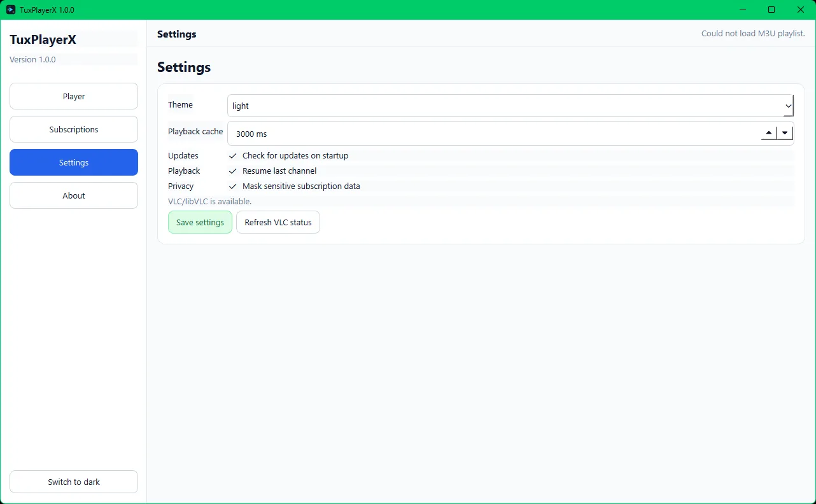Click the TuxPlayerX app icon in title bar
This screenshot has width=816, height=504.
[11, 10]
